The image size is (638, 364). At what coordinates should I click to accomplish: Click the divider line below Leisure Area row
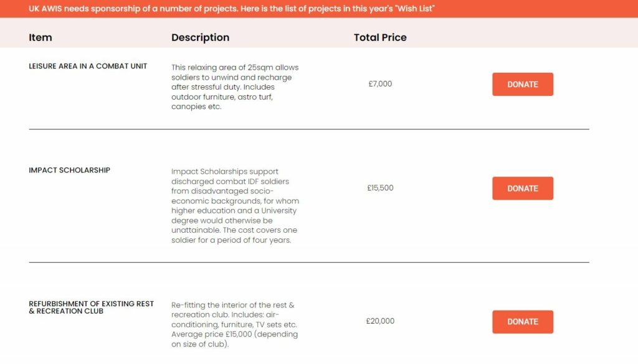click(309, 129)
